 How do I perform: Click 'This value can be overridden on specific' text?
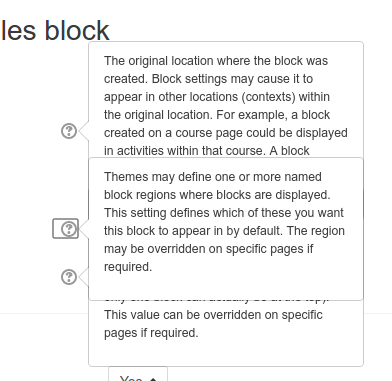(213, 315)
